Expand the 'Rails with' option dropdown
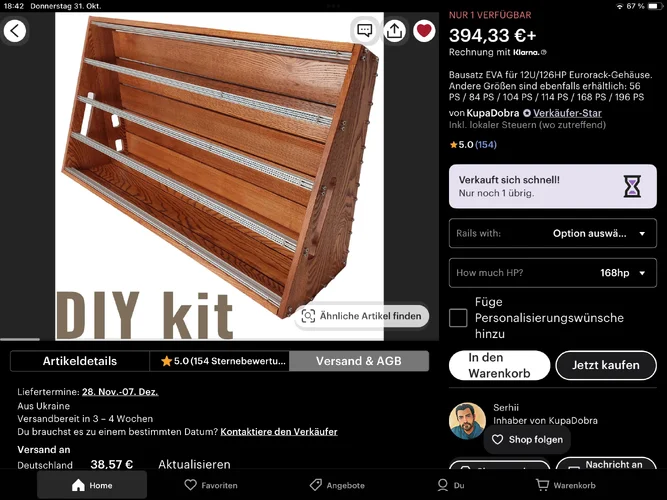Viewport: 667px width, 500px height. pos(553,233)
